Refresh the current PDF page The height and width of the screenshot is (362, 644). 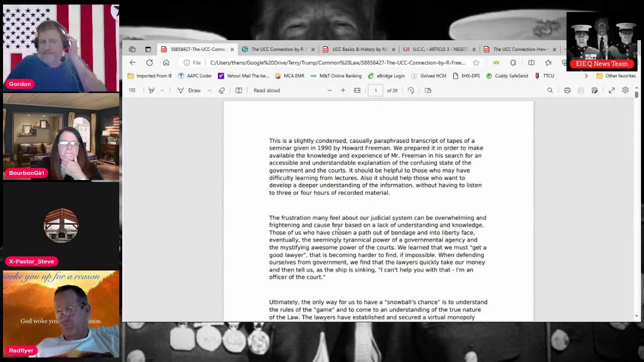[x=149, y=63]
